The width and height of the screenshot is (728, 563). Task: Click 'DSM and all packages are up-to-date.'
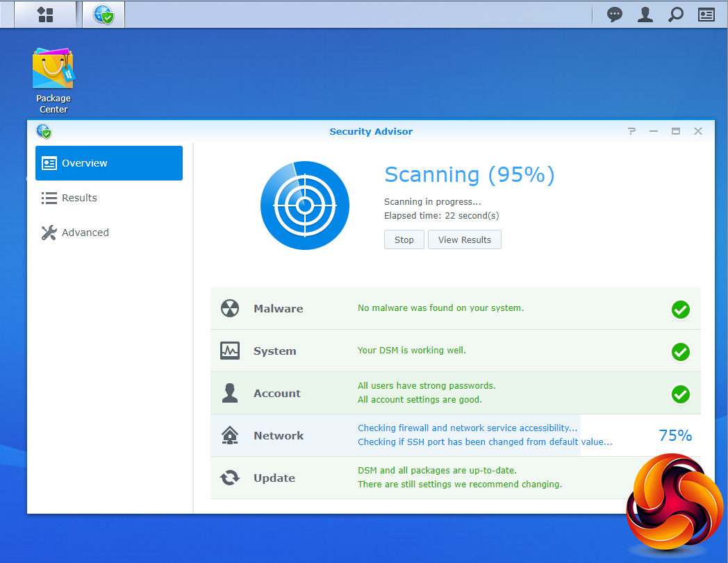pyautogui.click(x=437, y=470)
